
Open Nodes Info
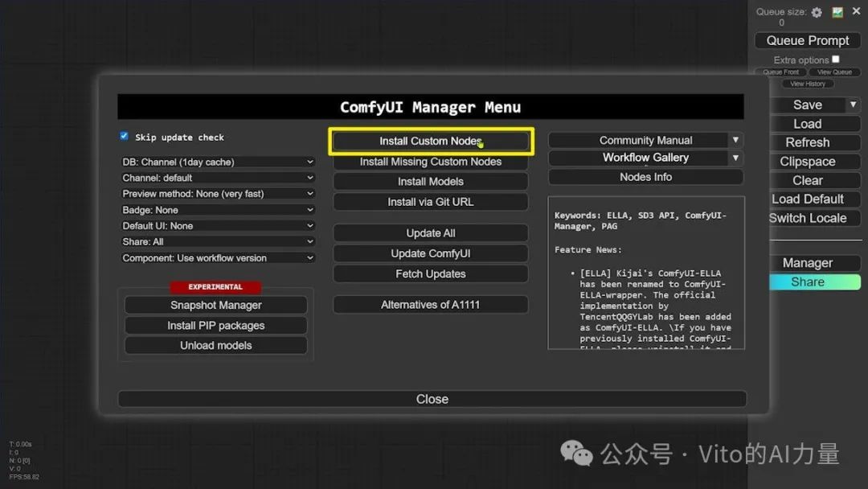click(645, 177)
